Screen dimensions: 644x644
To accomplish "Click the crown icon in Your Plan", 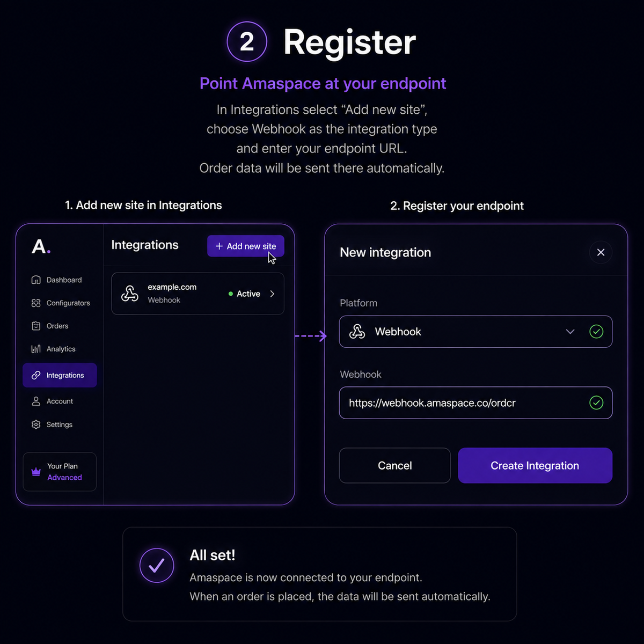I will [36, 472].
